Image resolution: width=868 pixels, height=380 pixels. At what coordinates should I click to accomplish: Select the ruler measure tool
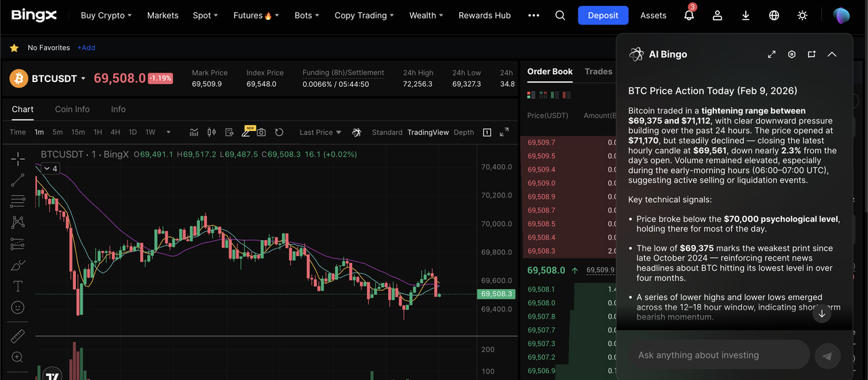pyautogui.click(x=18, y=336)
